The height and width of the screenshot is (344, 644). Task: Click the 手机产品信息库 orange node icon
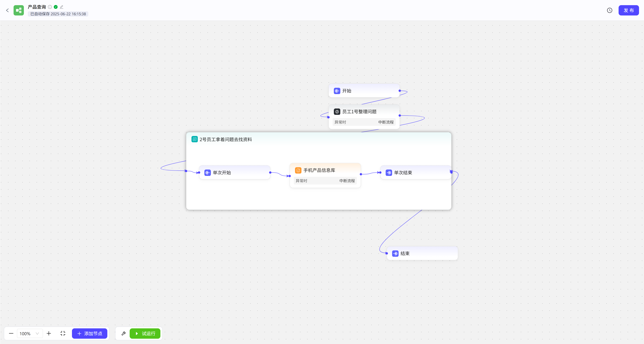point(298,170)
